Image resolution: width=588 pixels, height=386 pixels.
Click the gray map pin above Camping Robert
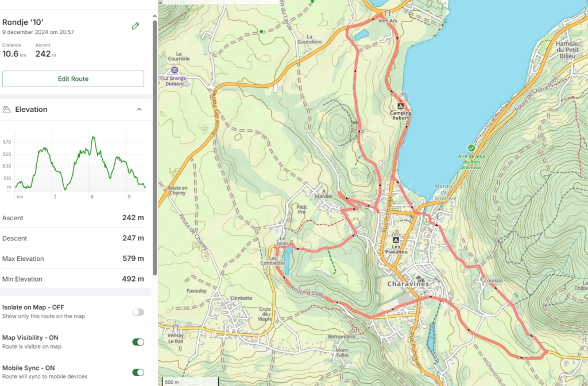pyautogui.click(x=404, y=97)
